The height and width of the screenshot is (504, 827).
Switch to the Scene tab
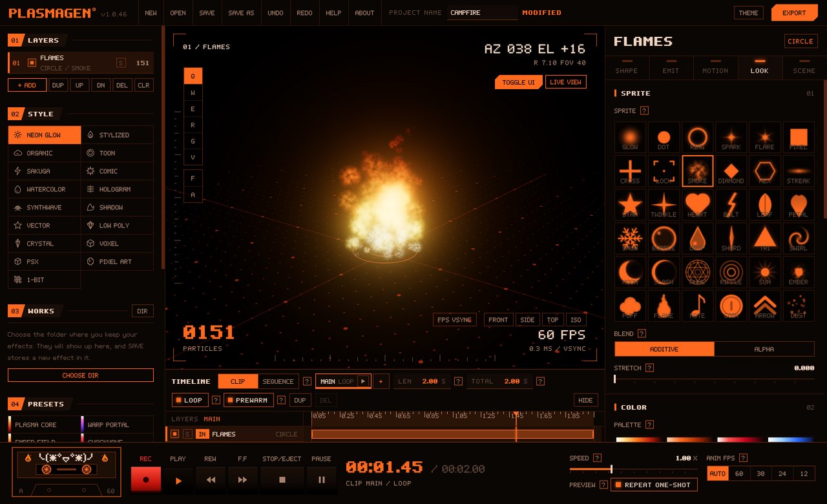[x=804, y=68]
